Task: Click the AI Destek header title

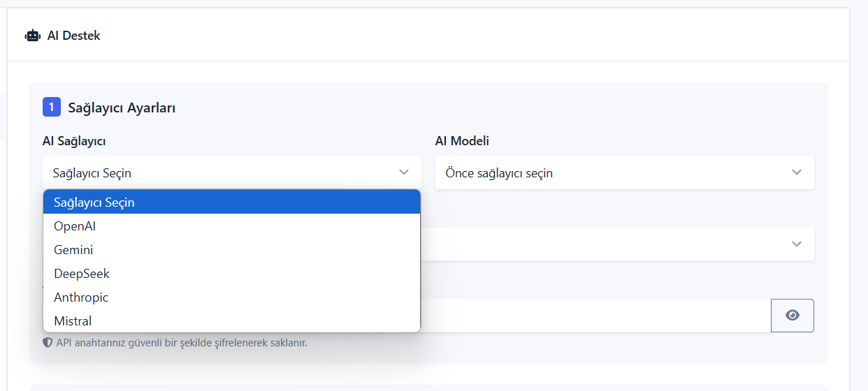Action: (x=73, y=36)
